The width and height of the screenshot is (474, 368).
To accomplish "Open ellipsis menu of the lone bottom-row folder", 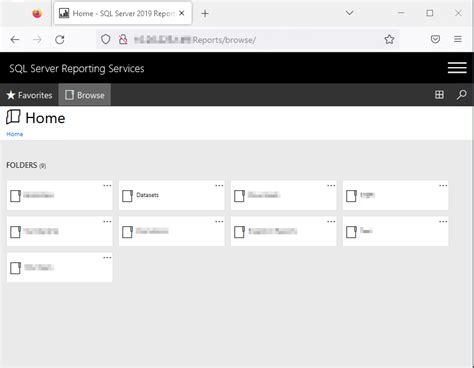I will point(107,257).
